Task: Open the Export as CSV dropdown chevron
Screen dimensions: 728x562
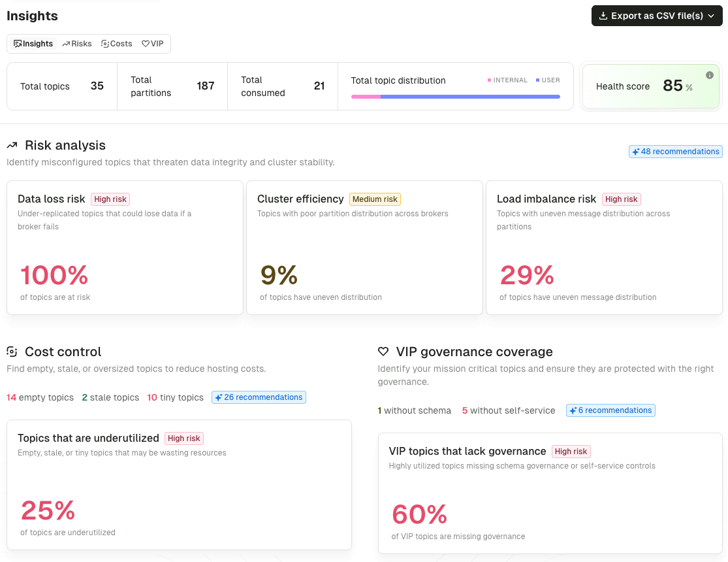Action: click(x=711, y=16)
